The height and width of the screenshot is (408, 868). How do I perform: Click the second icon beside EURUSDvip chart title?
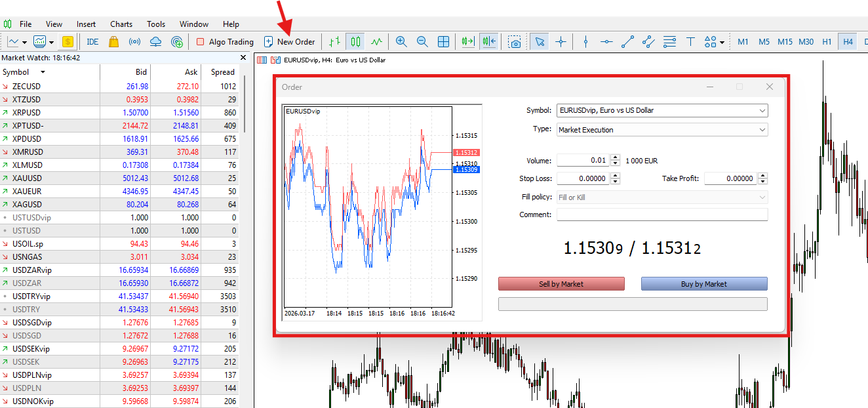click(275, 60)
